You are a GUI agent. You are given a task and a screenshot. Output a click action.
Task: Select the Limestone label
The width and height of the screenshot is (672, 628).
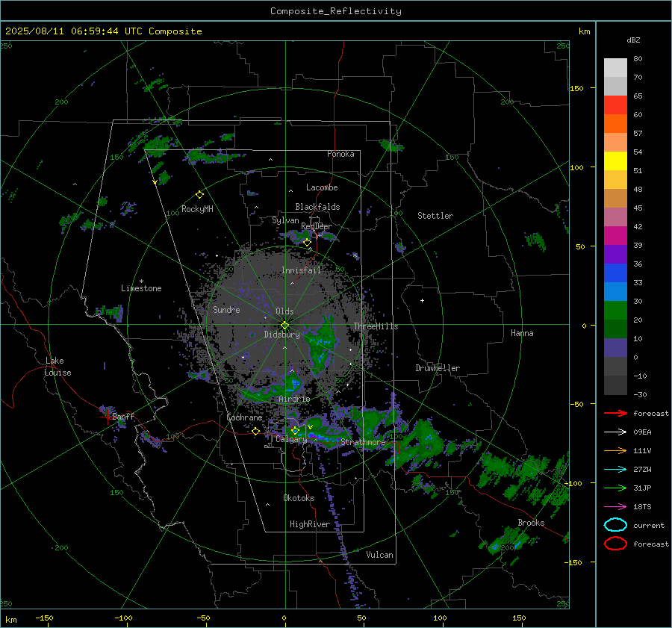coord(141,288)
